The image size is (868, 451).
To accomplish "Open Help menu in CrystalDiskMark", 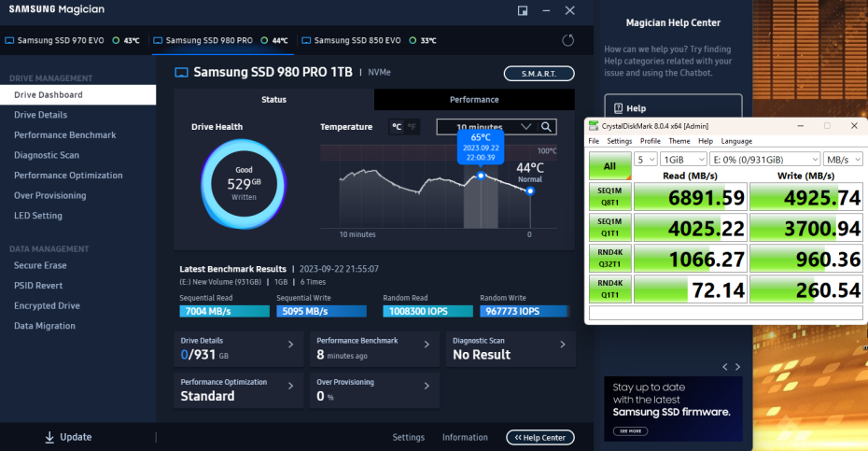I will point(706,141).
